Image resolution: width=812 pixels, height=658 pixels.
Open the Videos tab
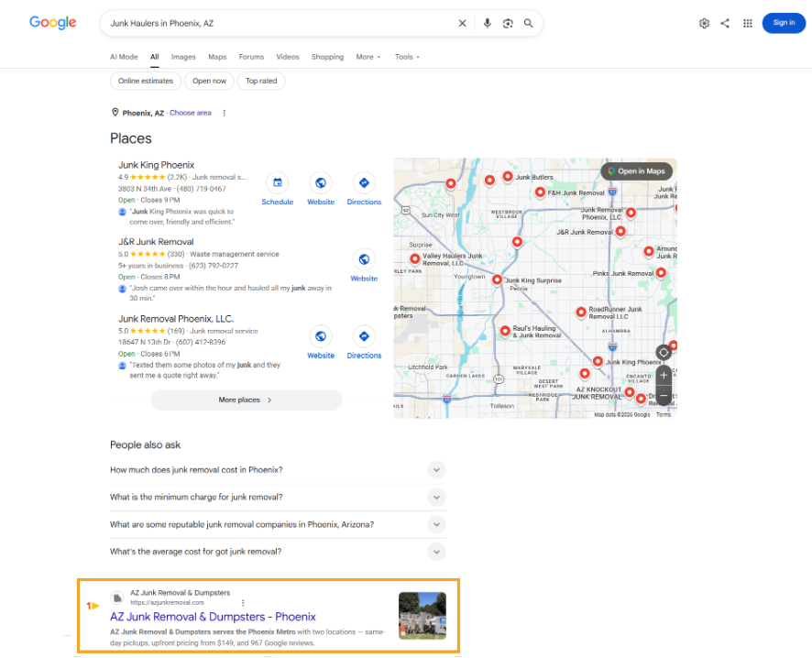pos(288,57)
